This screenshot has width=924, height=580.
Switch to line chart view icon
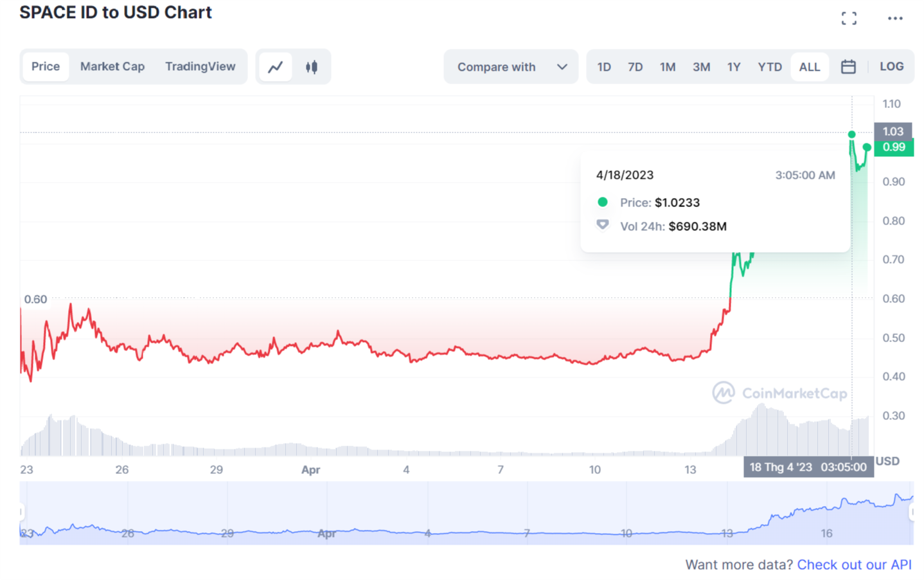[276, 67]
